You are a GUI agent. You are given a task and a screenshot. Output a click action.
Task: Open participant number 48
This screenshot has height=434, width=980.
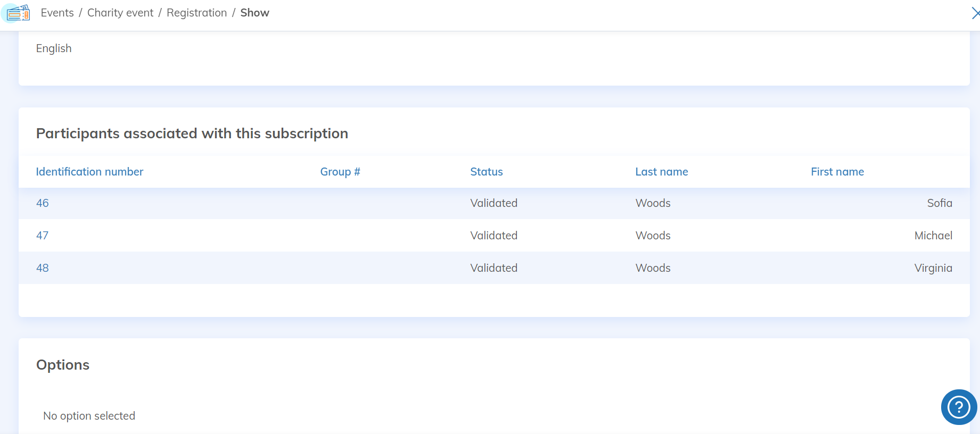point(43,268)
